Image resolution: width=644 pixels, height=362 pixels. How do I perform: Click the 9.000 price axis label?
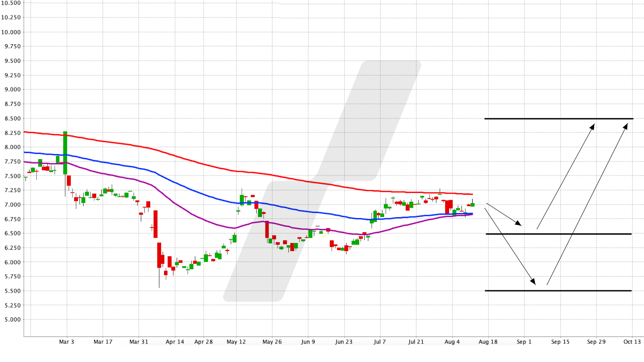point(13,89)
